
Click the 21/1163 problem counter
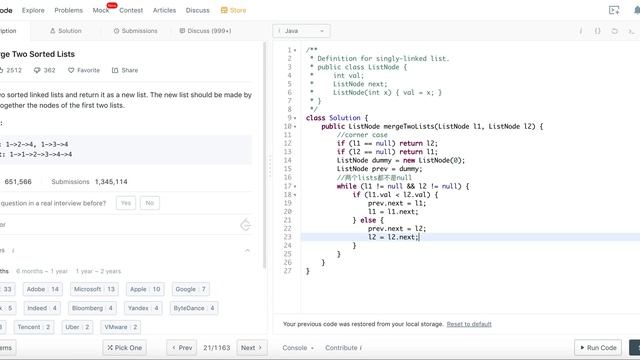217,348
